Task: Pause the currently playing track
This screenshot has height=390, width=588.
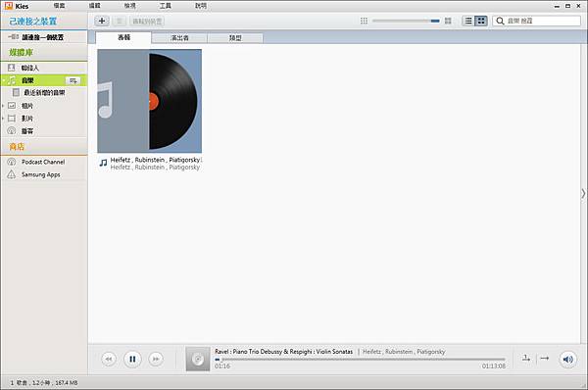Action: [132, 360]
